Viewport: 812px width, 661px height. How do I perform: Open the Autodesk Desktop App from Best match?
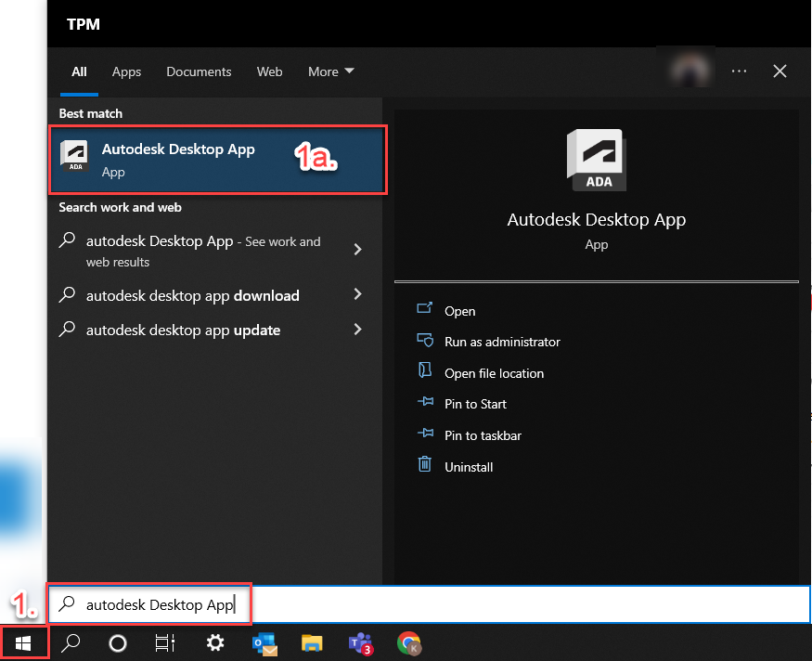178,158
